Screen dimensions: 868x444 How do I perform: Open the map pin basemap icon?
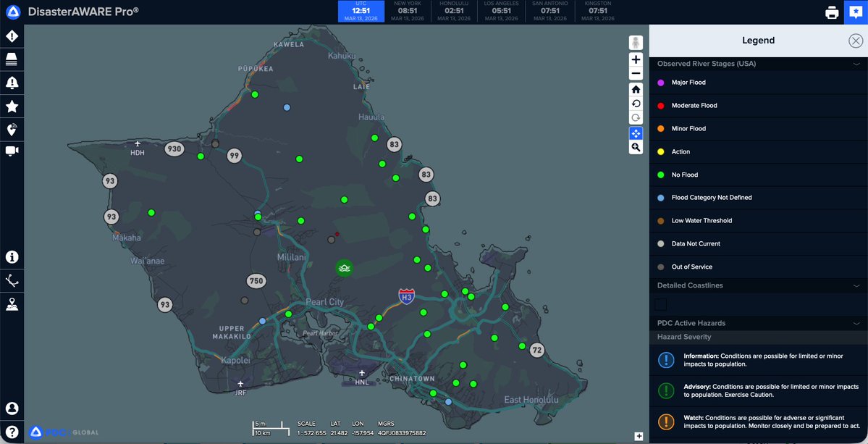point(12,304)
